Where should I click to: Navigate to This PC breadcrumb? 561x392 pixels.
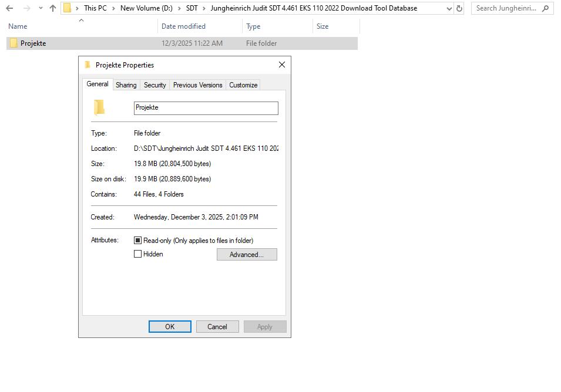point(95,8)
